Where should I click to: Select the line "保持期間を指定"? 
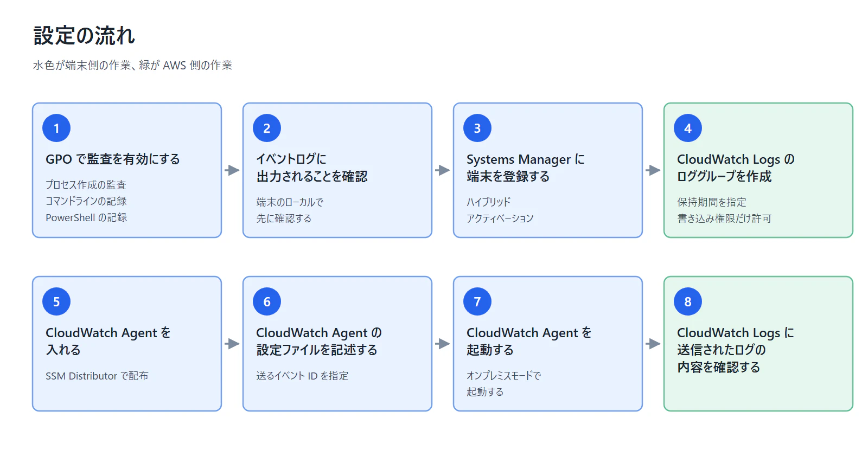[x=712, y=202]
